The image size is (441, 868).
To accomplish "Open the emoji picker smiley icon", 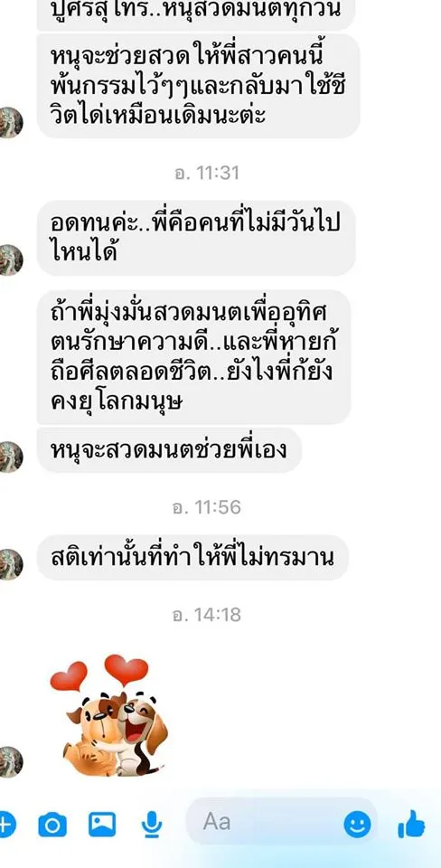I will tap(357, 825).
